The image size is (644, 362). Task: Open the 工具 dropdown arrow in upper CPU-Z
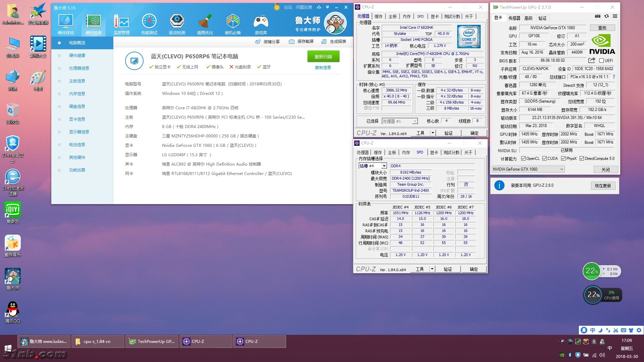pos(433,133)
